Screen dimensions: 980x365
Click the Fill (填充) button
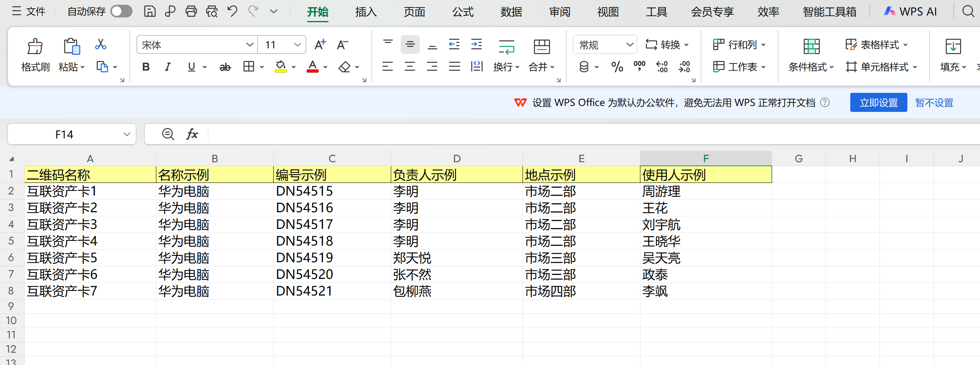953,55
